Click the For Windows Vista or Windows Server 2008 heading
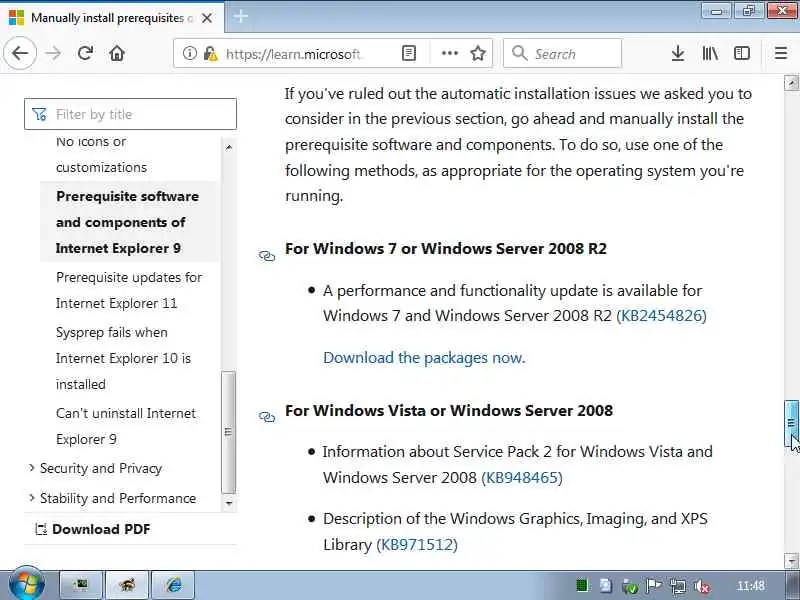 pyautogui.click(x=448, y=410)
